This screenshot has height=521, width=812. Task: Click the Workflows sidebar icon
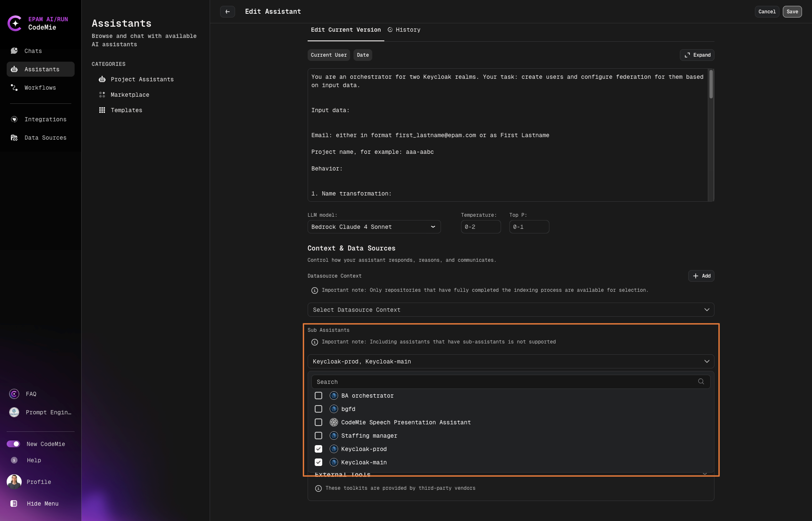click(14, 88)
